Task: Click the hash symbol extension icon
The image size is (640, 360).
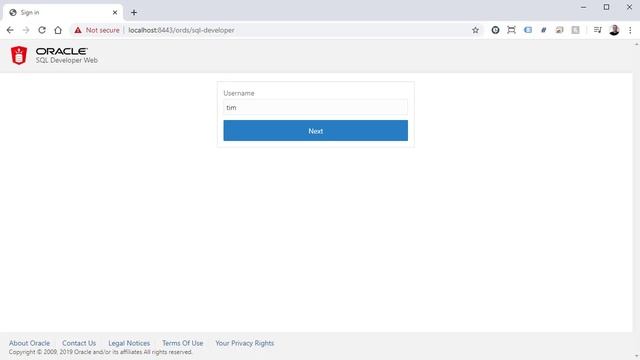Action: click(544, 30)
